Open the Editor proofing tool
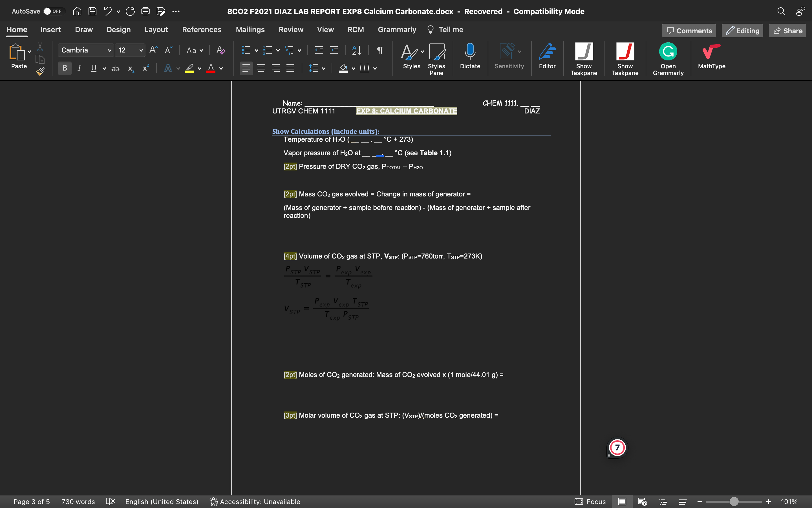The height and width of the screenshot is (508, 812). 547,56
